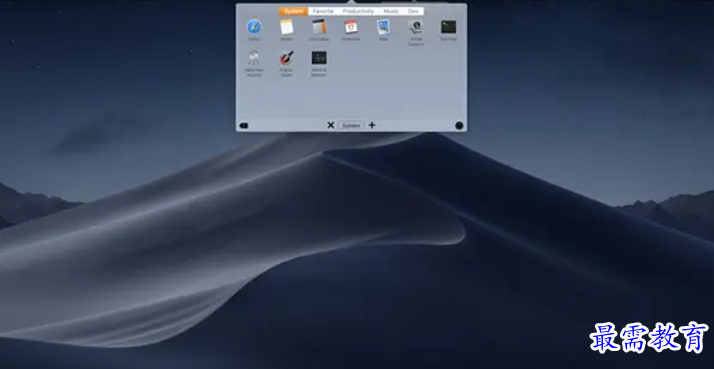The image size is (714, 369).
Task: Click the round dark button at panel bottom-right
Action: click(x=459, y=125)
